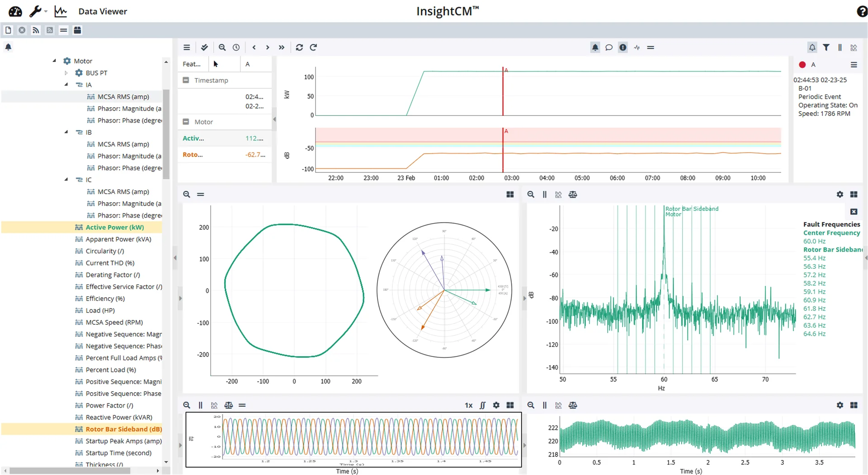The image size is (868, 475).
Task: Click the wrench configuration icon
Action: click(x=35, y=11)
